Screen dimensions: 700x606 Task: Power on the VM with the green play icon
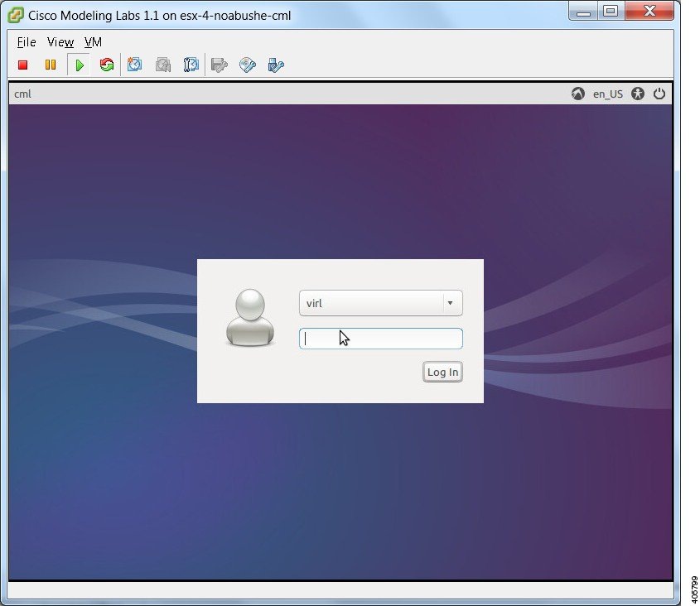pyautogui.click(x=80, y=65)
